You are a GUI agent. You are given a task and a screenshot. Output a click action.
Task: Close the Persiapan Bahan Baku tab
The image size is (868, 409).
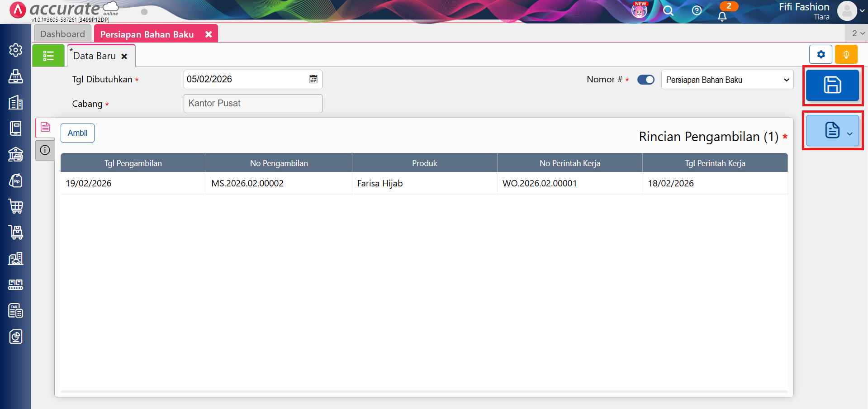(x=209, y=34)
